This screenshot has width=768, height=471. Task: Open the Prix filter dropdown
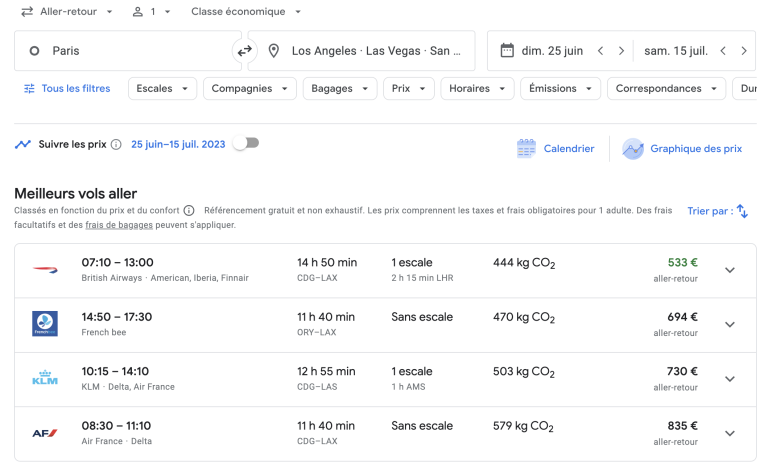pyautogui.click(x=409, y=89)
